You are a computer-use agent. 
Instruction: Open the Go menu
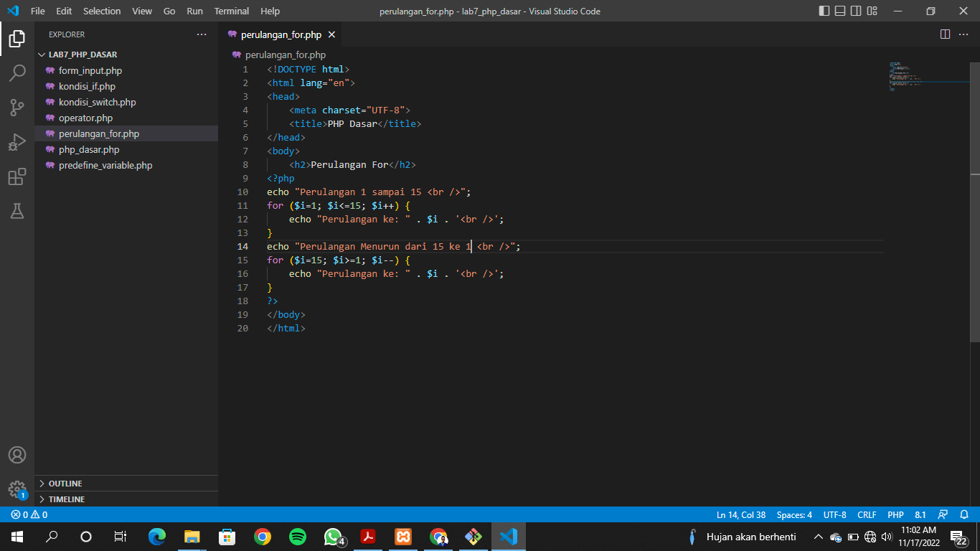tap(169, 11)
